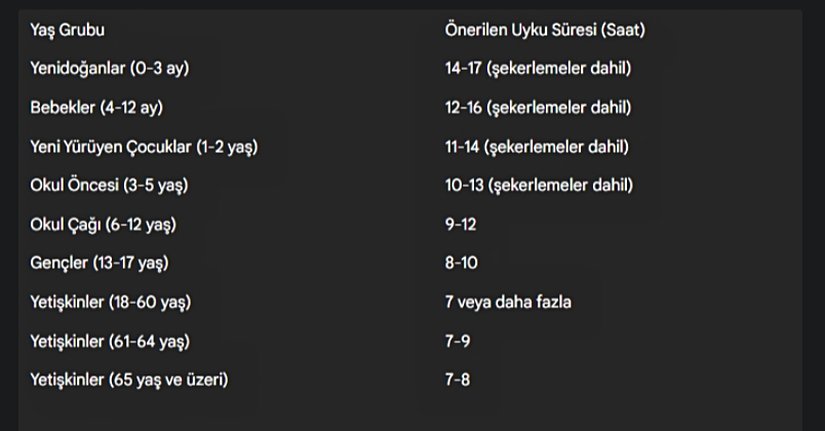Select the "Yetişkinler (61-64 yaş)" cell
The width and height of the screenshot is (825, 431).
tap(110, 341)
